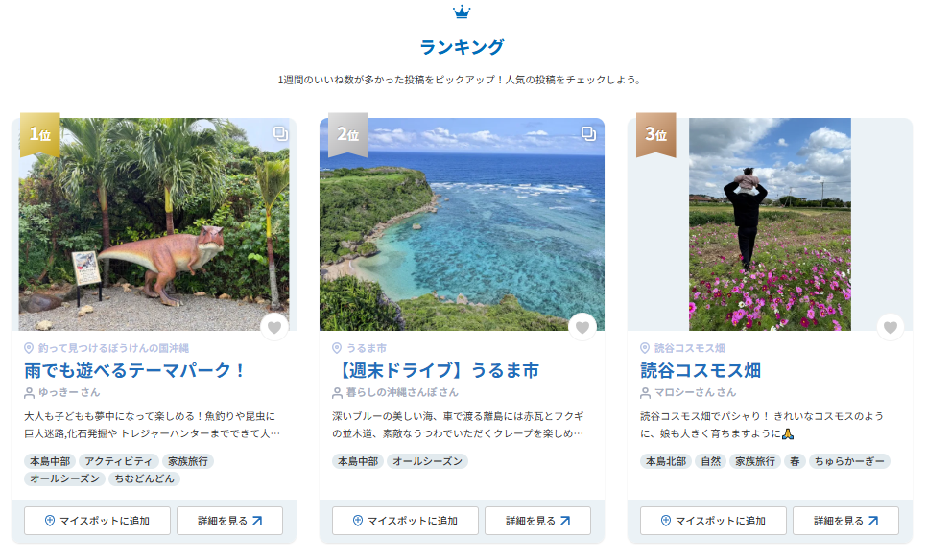Click the 3位 bronze ranking ribbon
Viewport: 927px width, 560px height.
tap(656, 134)
